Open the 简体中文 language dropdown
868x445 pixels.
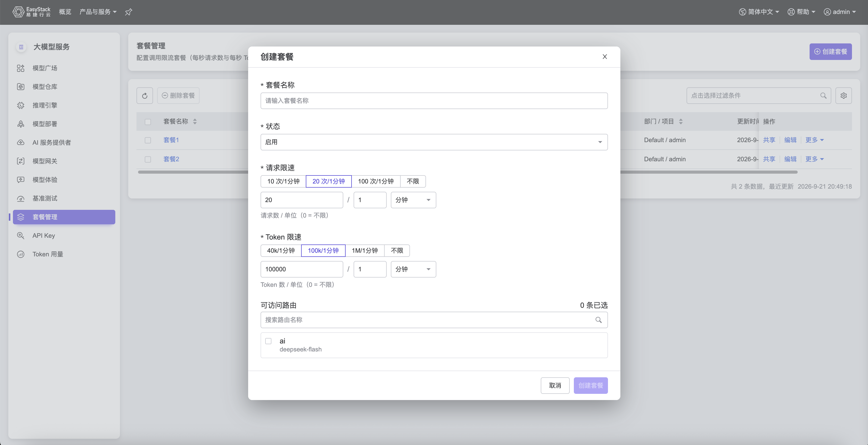759,12
